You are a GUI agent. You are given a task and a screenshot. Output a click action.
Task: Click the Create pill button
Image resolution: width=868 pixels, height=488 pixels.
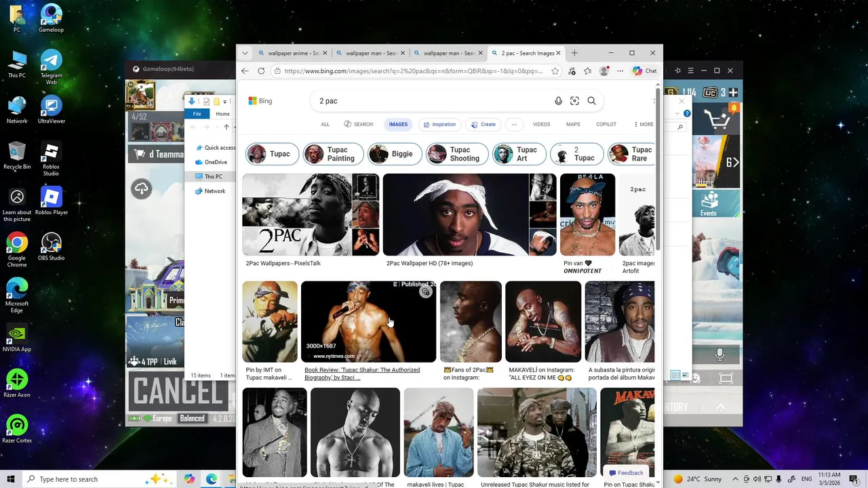[484, 125]
